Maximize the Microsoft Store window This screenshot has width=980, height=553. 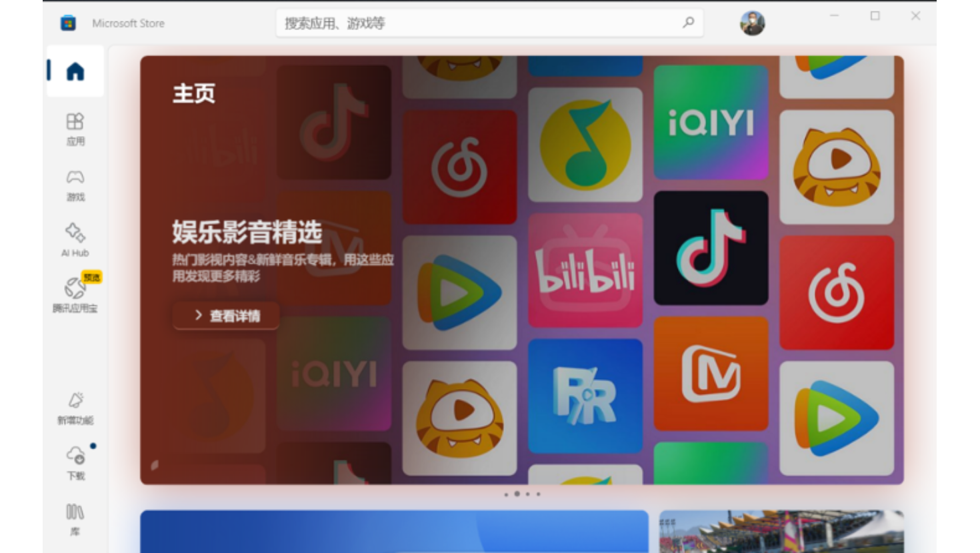[875, 16]
